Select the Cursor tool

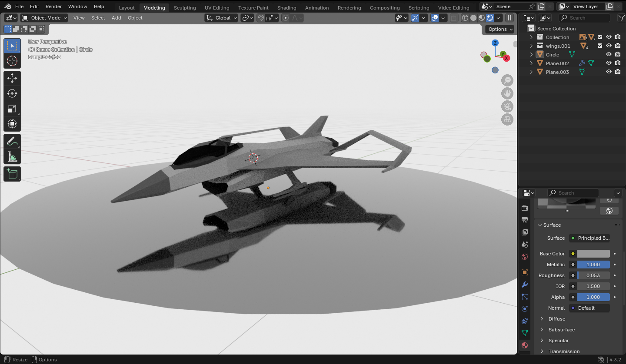(x=12, y=61)
